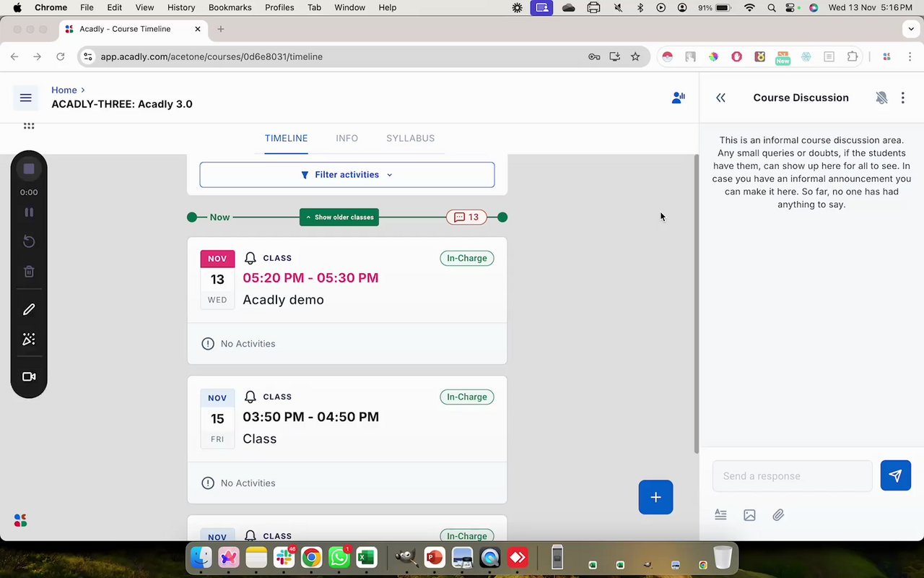924x578 pixels.
Task: Switch to the INFO tab
Action: click(346, 138)
